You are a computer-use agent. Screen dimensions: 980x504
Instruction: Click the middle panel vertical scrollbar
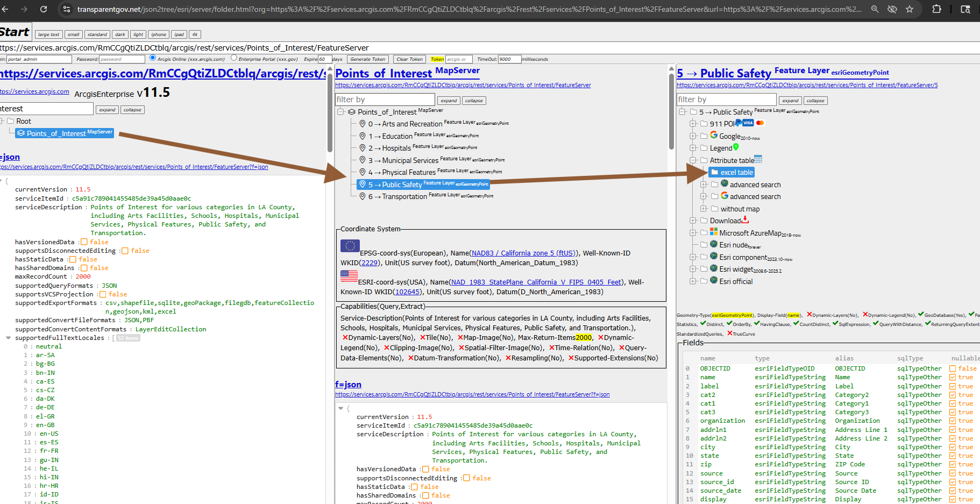(x=671, y=111)
